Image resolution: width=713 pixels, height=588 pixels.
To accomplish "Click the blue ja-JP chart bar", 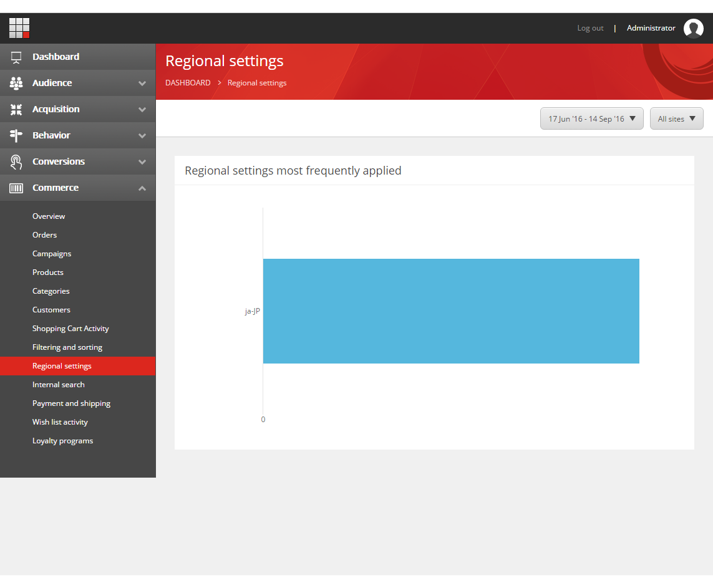I will [x=450, y=311].
